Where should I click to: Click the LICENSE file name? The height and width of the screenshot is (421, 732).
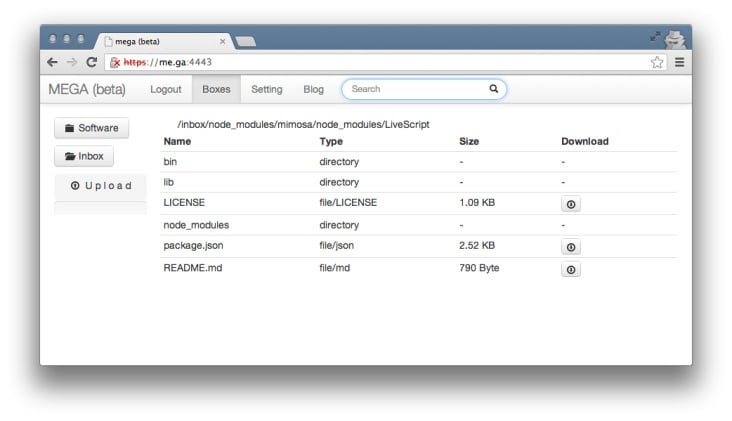point(184,203)
